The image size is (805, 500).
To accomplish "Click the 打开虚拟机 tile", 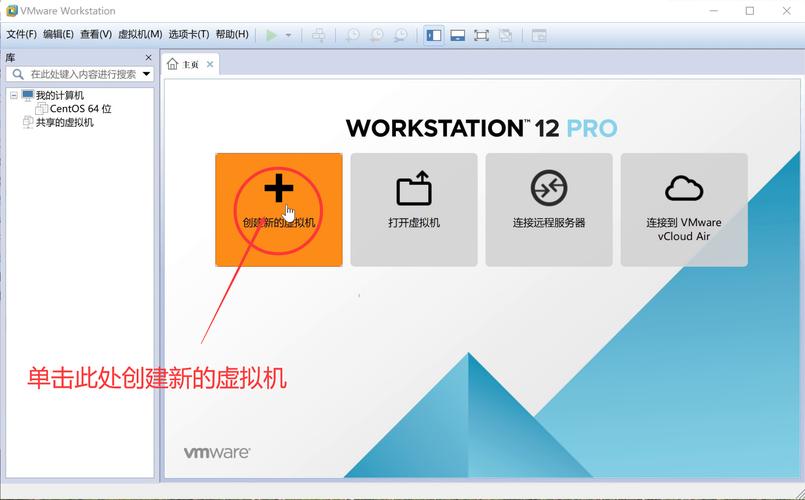I will click(414, 210).
